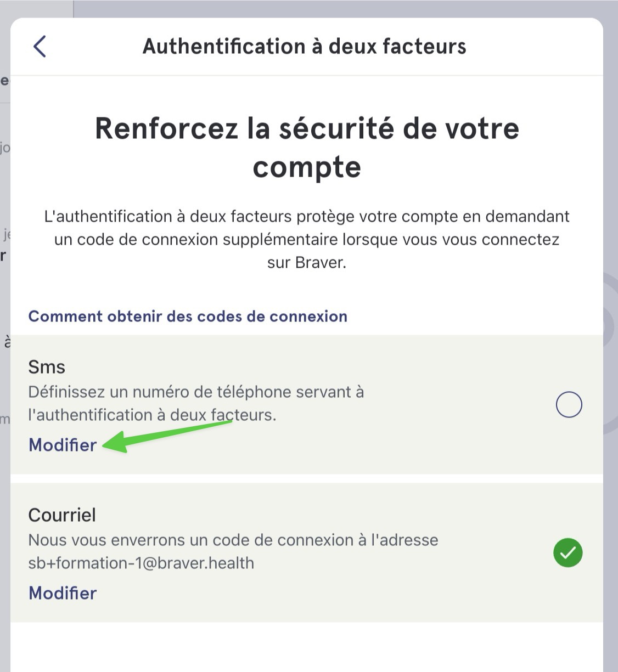Select the Sms radio button
The height and width of the screenshot is (672, 618).
point(569,405)
